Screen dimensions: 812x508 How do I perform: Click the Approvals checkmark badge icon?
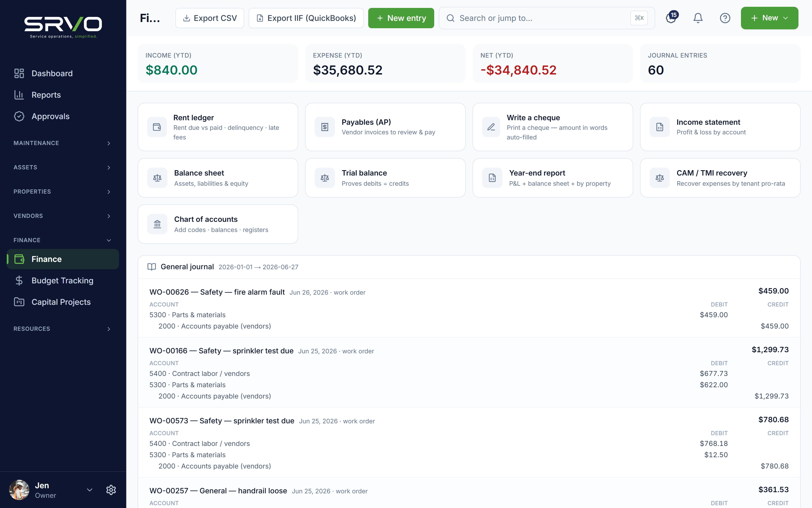pyautogui.click(x=19, y=116)
